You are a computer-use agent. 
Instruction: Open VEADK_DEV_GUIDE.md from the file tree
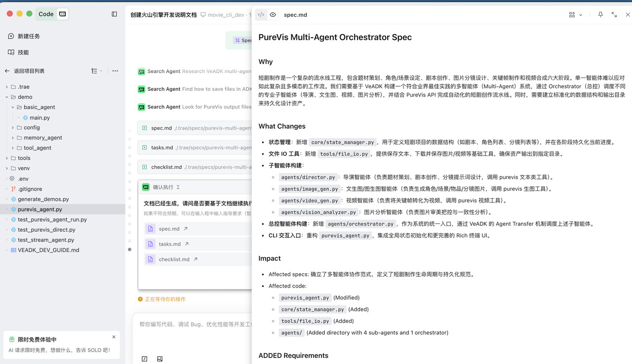pyautogui.click(x=48, y=250)
